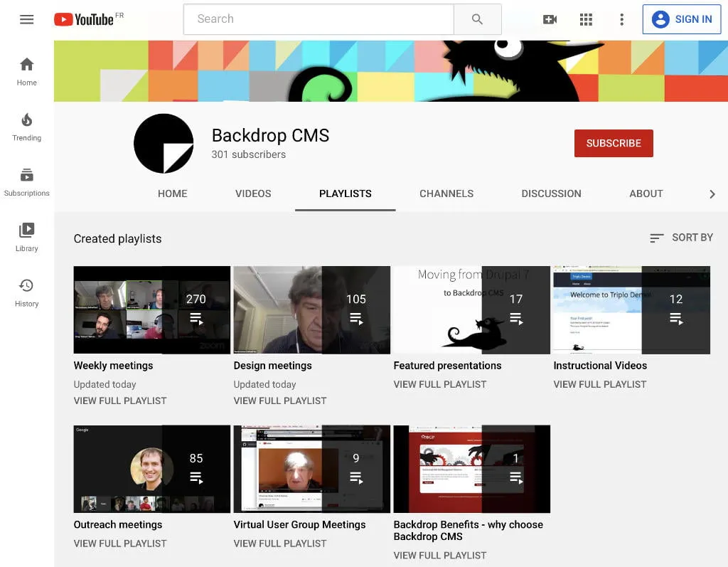Click the 301 subscribers text
The height and width of the screenshot is (567, 728).
pos(248,155)
